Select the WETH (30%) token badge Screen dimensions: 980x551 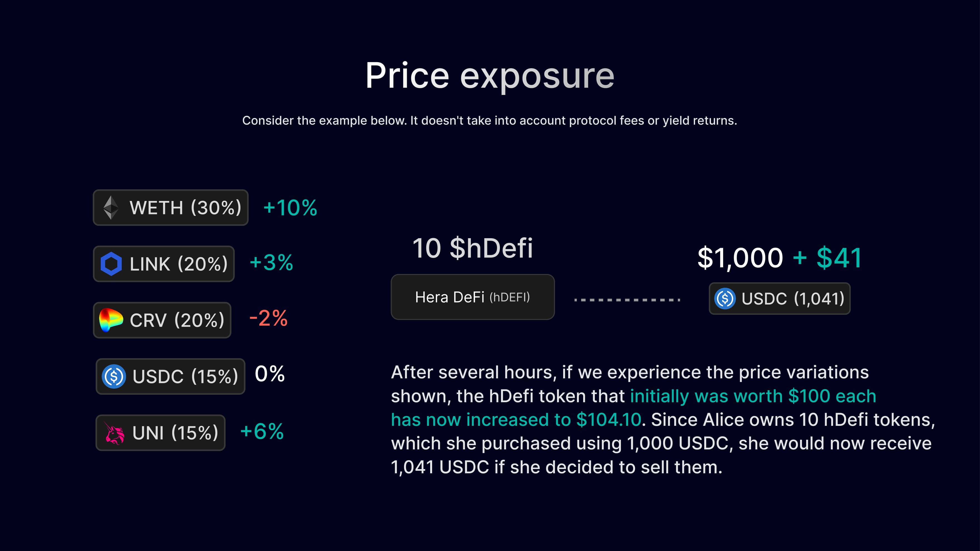point(171,208)
